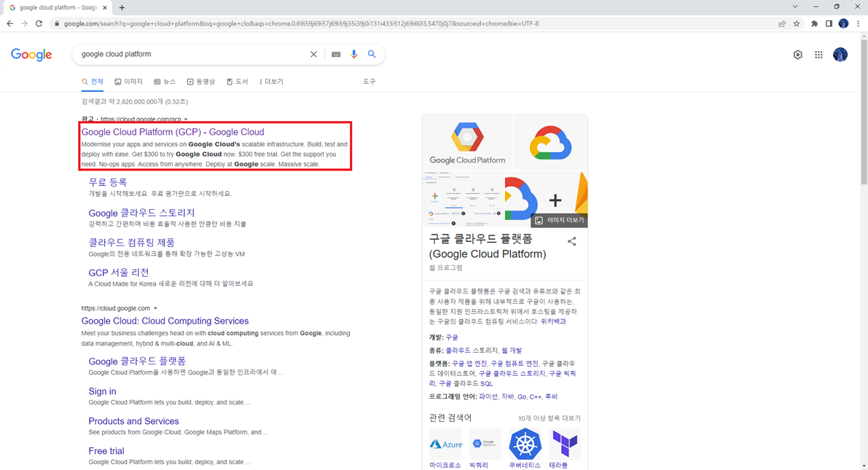Open Google Cloud Platform (GCP) ad link

(x=173, y=132)
